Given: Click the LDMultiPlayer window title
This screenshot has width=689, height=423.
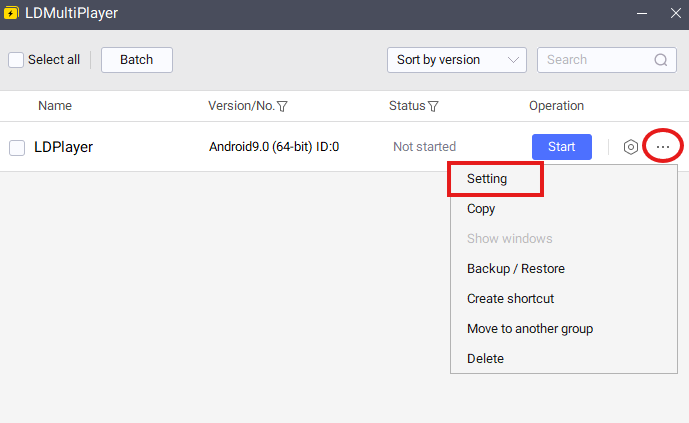Looking at the screenshot, I should tap(72, 13).
